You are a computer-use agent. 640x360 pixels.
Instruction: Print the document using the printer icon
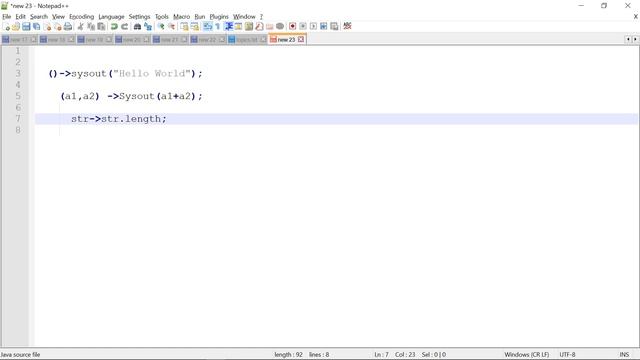(68, 27)
